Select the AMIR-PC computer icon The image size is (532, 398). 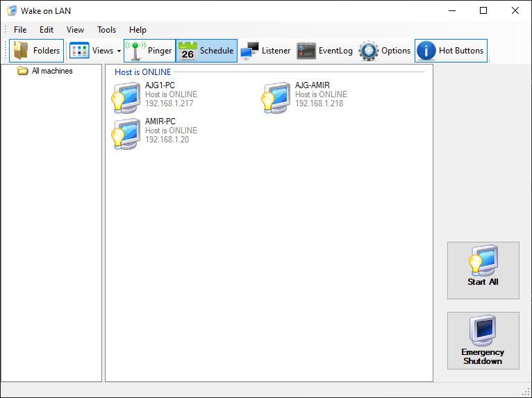(x=126, y=133)
